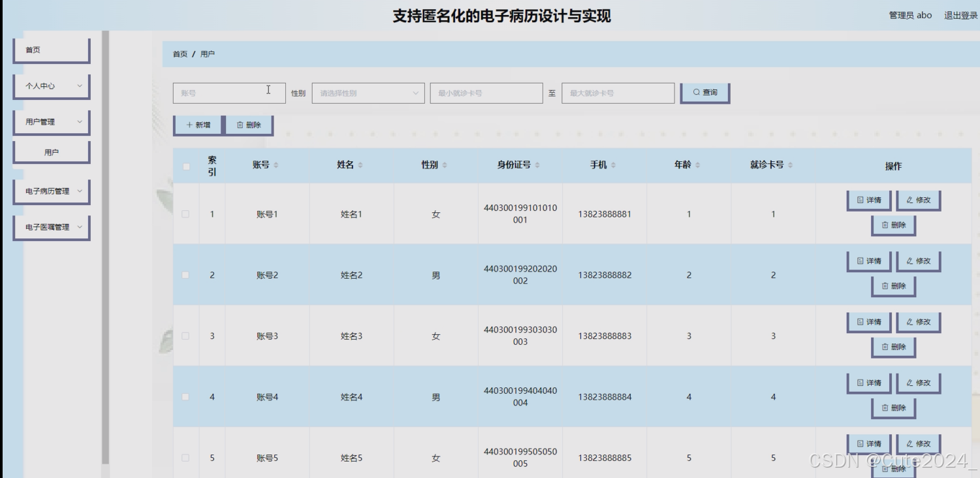Select 用户 submenu item in sidebar
980x478 pixels.
[52, 152]
